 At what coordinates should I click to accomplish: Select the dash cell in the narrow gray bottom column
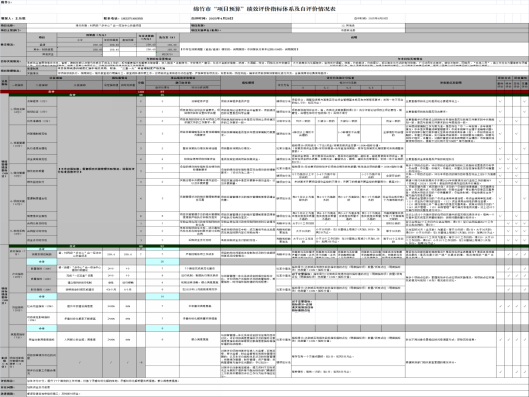[x=141, y=363]
